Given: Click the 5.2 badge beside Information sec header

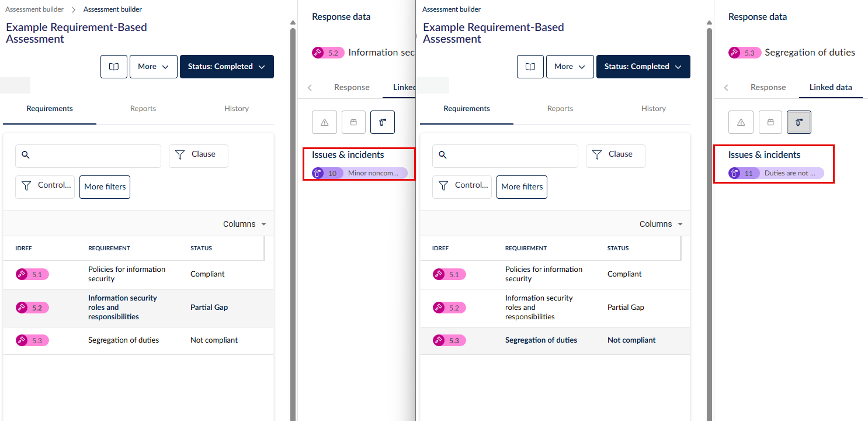Looking at the screenshot, I should (x=328, y=53).
